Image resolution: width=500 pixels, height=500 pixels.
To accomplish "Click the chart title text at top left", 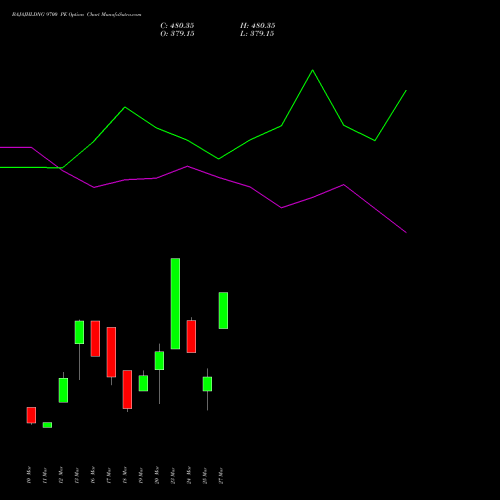I will [x=76, y=15].
